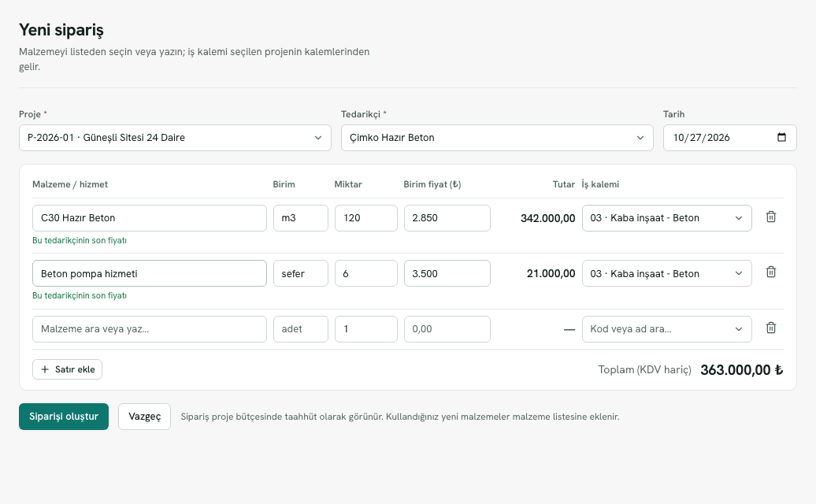Screen dimensions: 816x504
Task: Click the 0,00 unit price field
Action: point(447,329)
